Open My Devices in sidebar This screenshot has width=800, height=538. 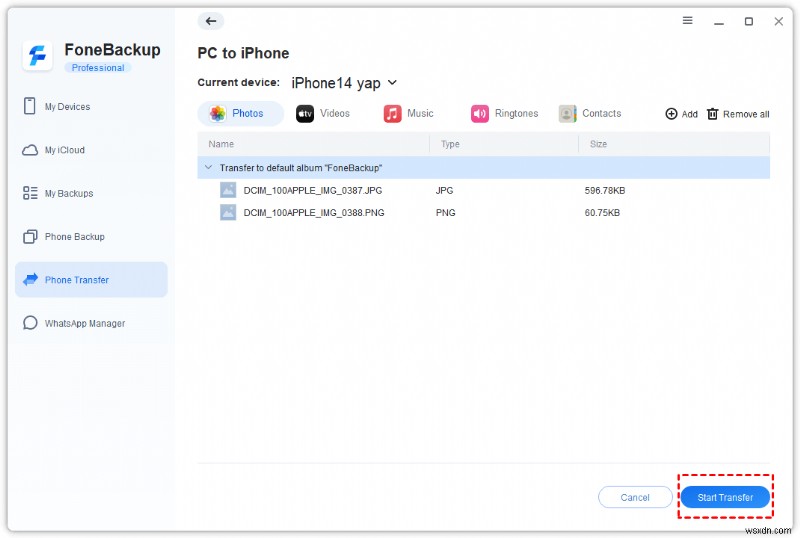pyautogui.click(x=91, y=106)
